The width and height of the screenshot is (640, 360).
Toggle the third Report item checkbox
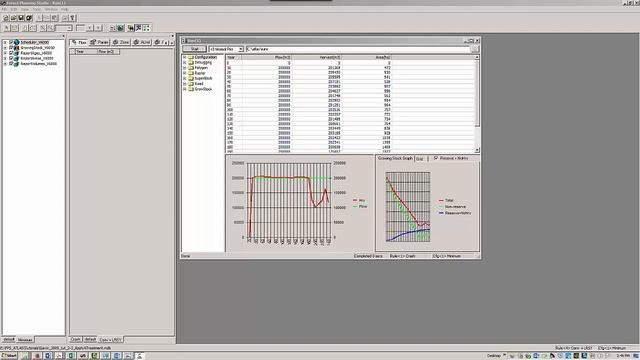click(11, 53)
